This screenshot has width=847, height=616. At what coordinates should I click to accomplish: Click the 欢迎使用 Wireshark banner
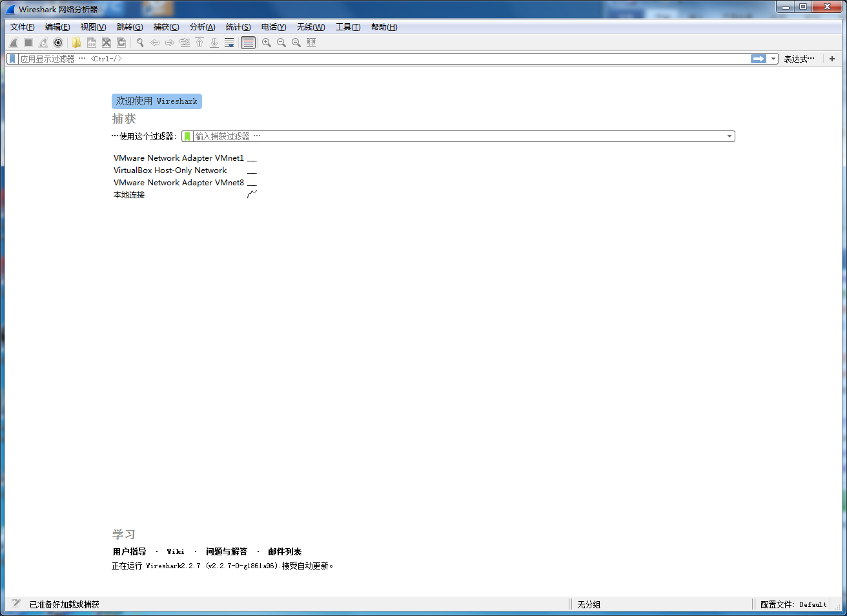(x=157, y=101)
